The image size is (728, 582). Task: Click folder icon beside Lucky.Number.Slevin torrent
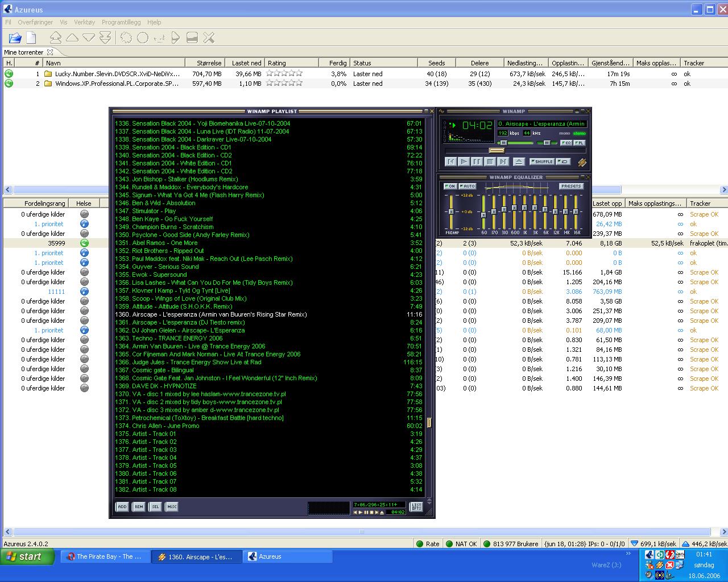pyautogui.click(x=48, y=74)
